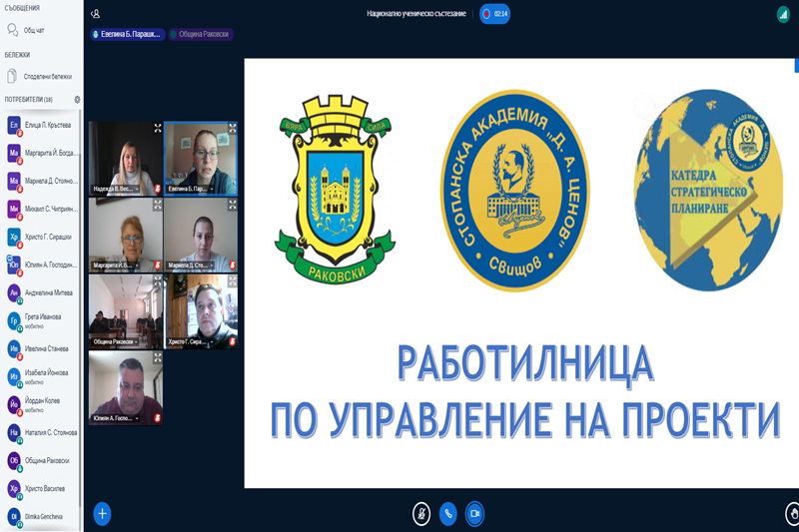Fullscreen the Мариела Д. video tile
Viewport: 799px width, 532px height.
coord(233,205)
